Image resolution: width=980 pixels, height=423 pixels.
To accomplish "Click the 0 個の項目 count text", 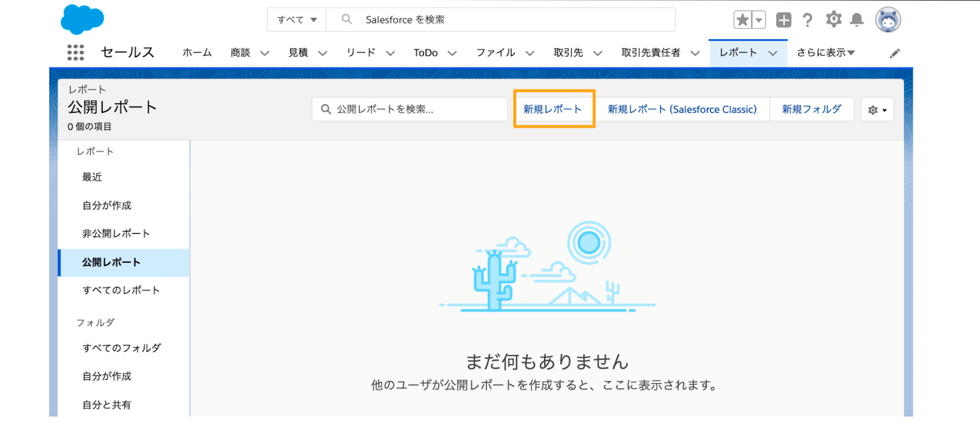I will (89, 127).
